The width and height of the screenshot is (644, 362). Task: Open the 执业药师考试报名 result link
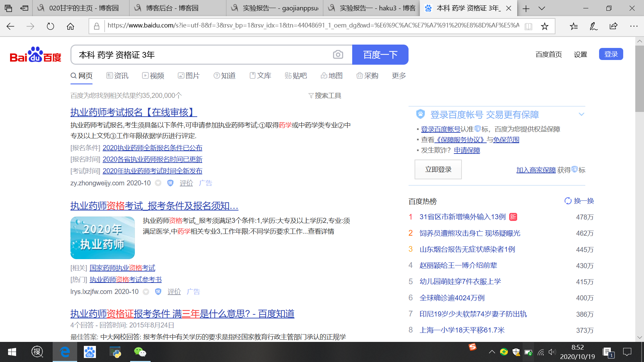click(133, 112)
